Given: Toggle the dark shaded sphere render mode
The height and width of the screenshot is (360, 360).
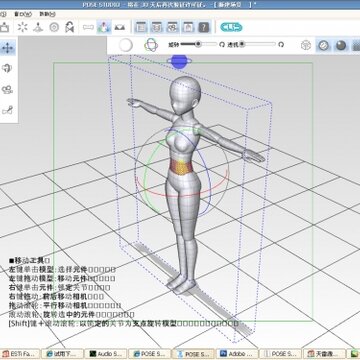Looking at the screenshot, I should 341,45.
